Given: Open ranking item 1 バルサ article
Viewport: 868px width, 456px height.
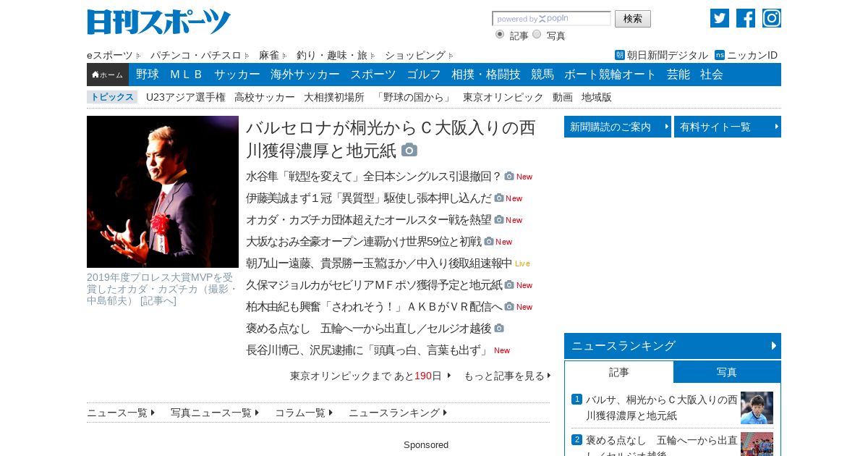Looking at the screenshot, I should tap(662, 408).
